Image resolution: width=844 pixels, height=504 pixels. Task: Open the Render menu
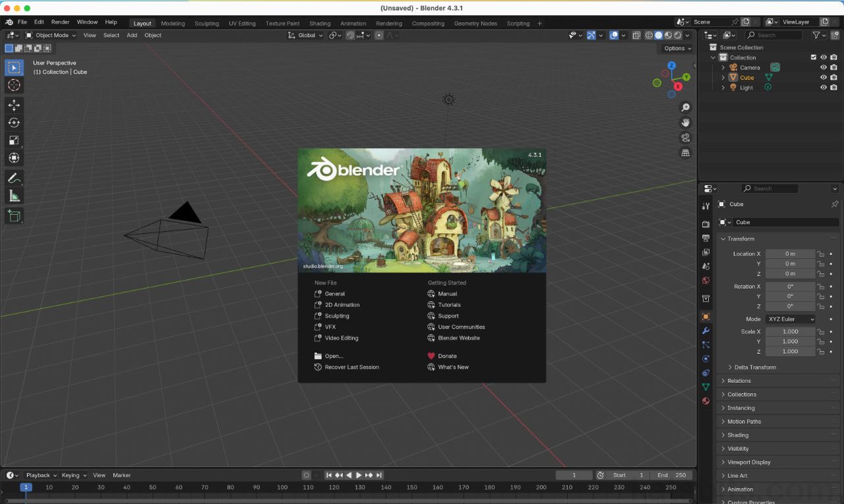pos(60,22)
